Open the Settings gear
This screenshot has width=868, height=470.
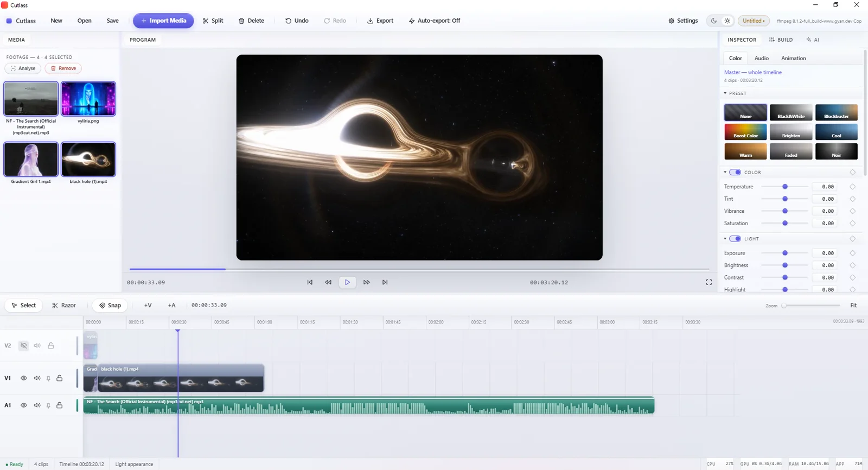coord(683,21)
